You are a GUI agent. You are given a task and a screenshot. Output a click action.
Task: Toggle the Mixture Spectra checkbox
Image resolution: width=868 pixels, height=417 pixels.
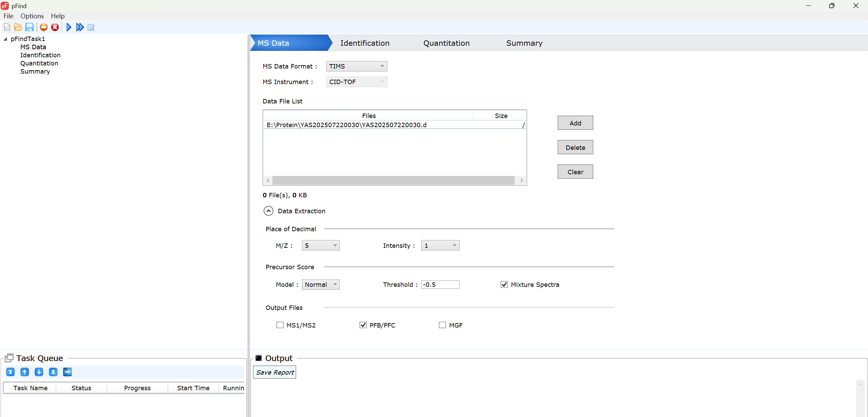tap(504, 284)
